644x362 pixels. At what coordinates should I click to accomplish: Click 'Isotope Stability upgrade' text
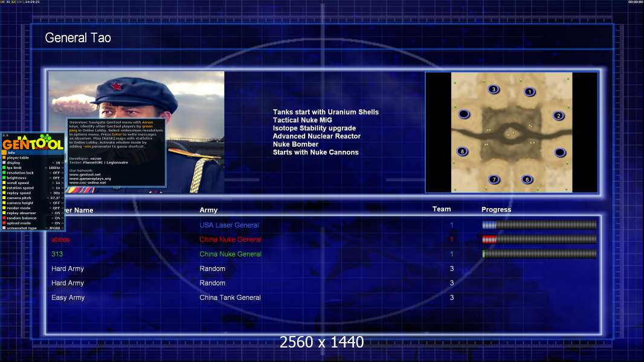[x=314, y=128]
